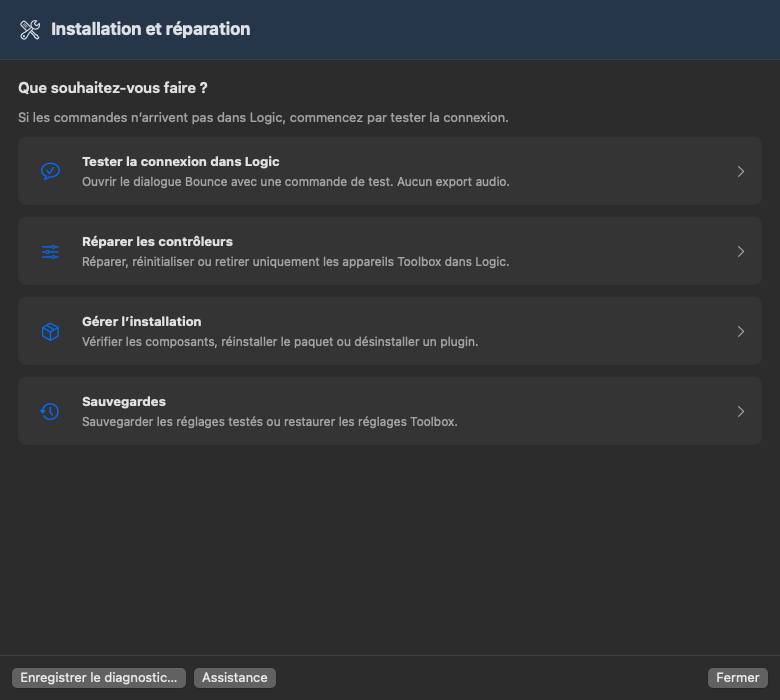
Task: Click the hint text about testing the connection
Action: pyautogui.click(x=263, y=118)
